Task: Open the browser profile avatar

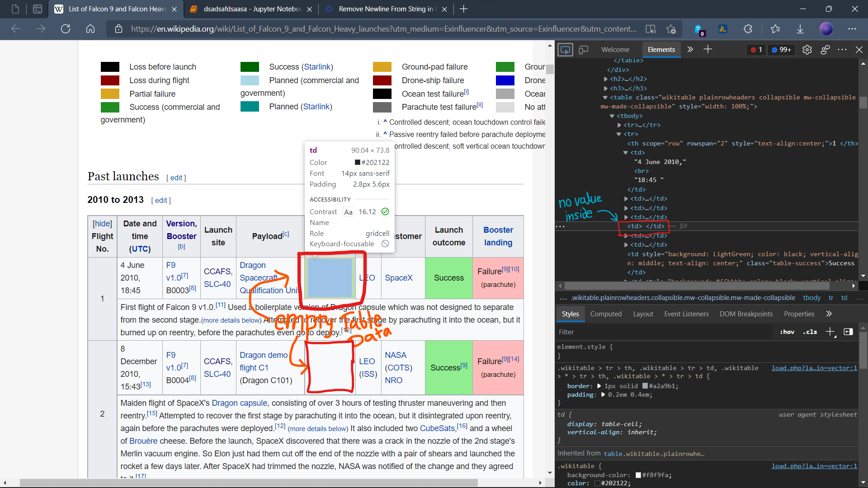Action: pyautogui.click(x=826, y=29)
